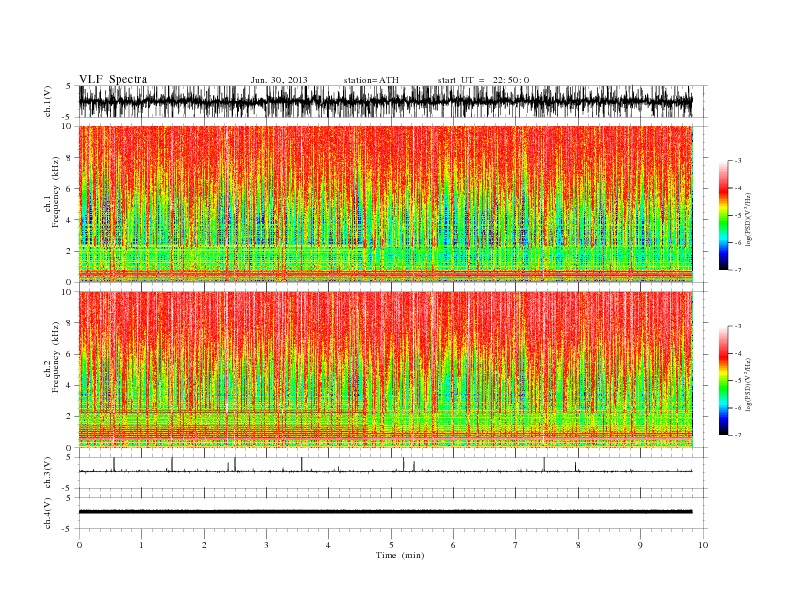Click the 'ch.1(V)' axis label at top

coord(48,101)
